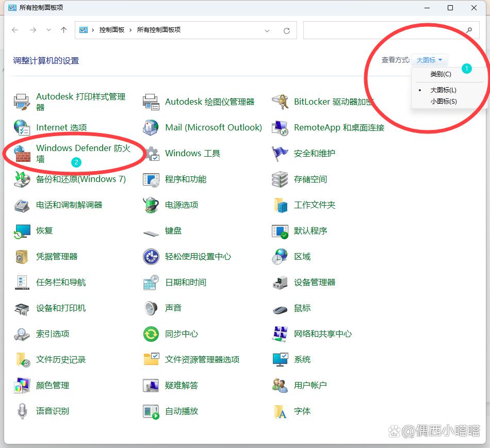This screenshot has height=448, width=490.
Task: Open the 轻松使用设置中心 icon
Action: pos(151,257)
